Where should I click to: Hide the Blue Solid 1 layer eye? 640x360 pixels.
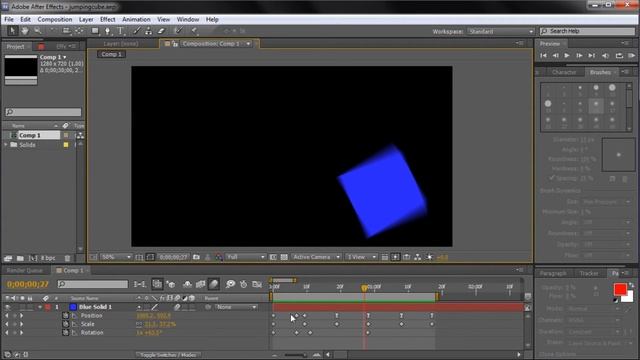tap(7, 307)
